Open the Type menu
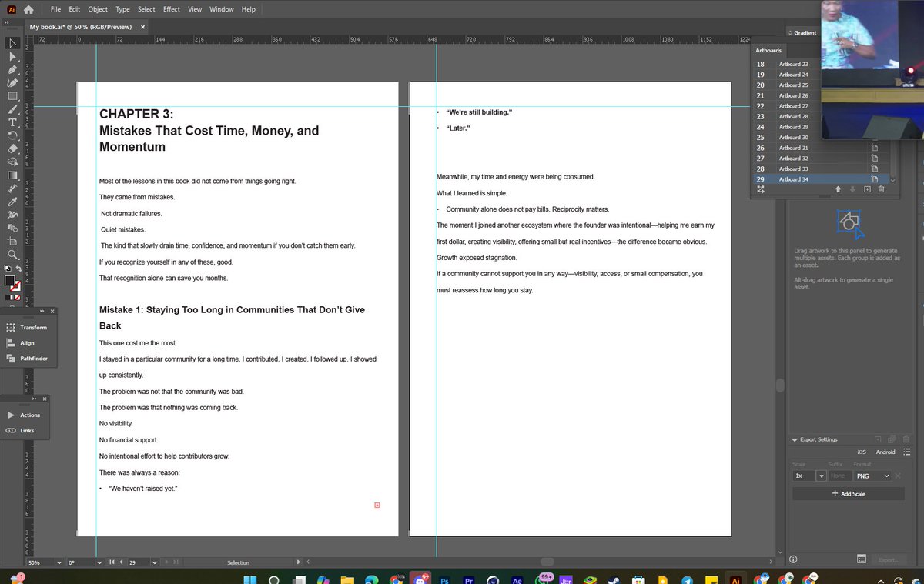Viewport: 924px width, 584px height. click(122, 9)
